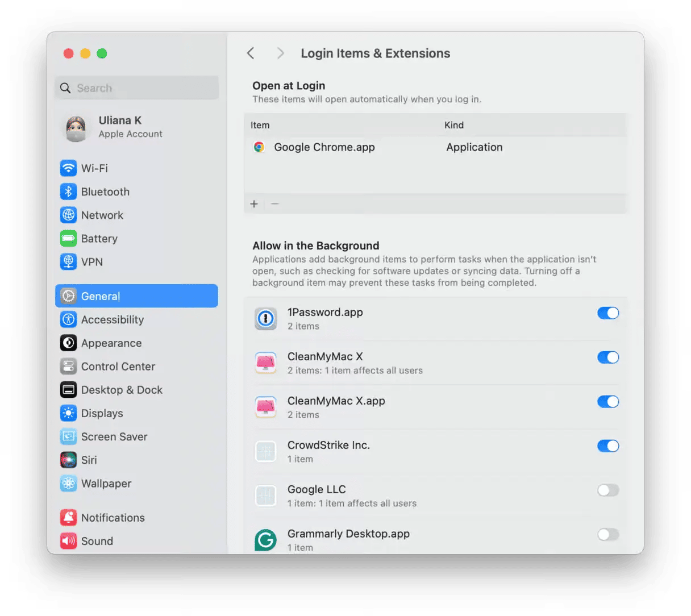
Task: Click the Bluetooth icon in sidebar
Action: coord(68,192)
